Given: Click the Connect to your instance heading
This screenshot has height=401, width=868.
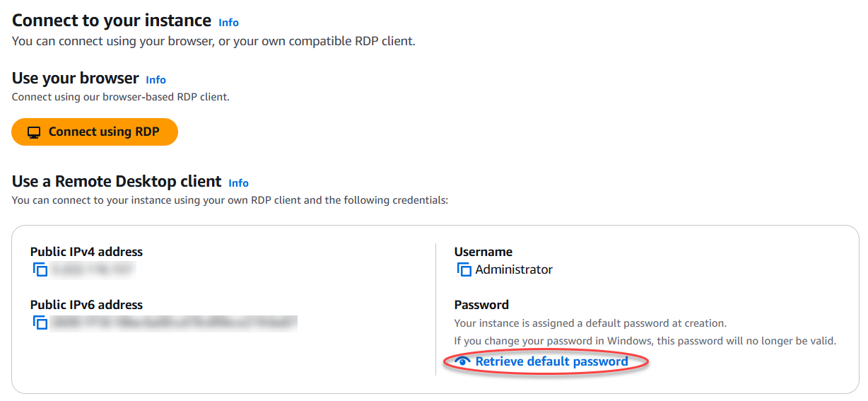Looking at the screenshot, I should tap(112, 21).
